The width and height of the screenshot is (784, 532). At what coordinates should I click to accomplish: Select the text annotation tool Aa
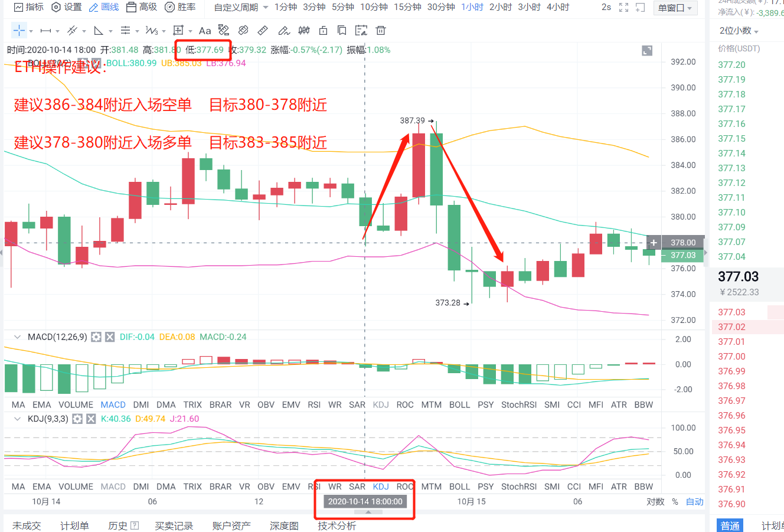(204, 30)
